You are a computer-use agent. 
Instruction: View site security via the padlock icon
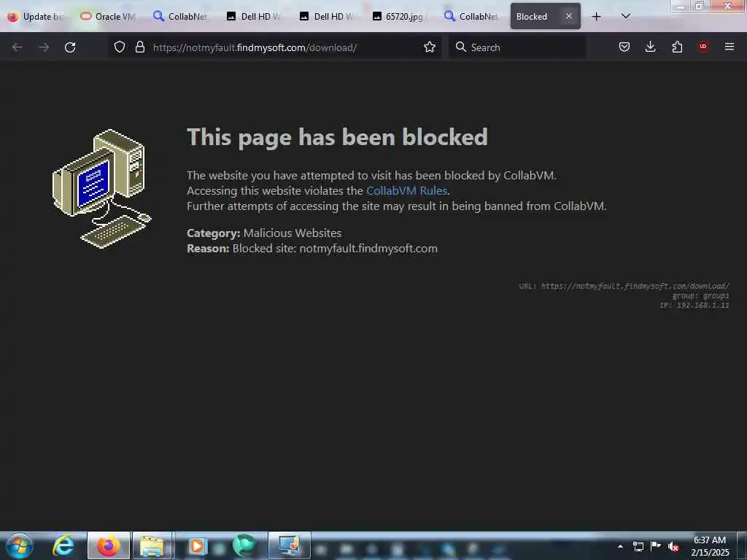coord(139,47)
